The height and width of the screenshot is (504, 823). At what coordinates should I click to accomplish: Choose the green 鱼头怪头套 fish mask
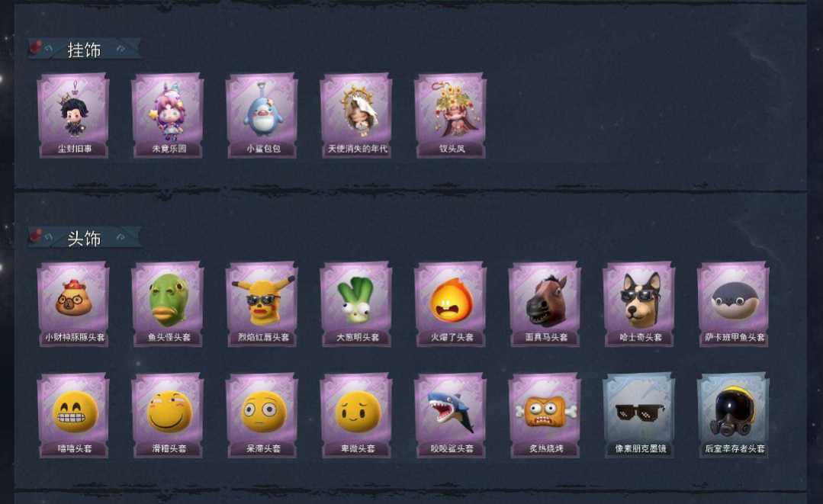pos(168,304)
